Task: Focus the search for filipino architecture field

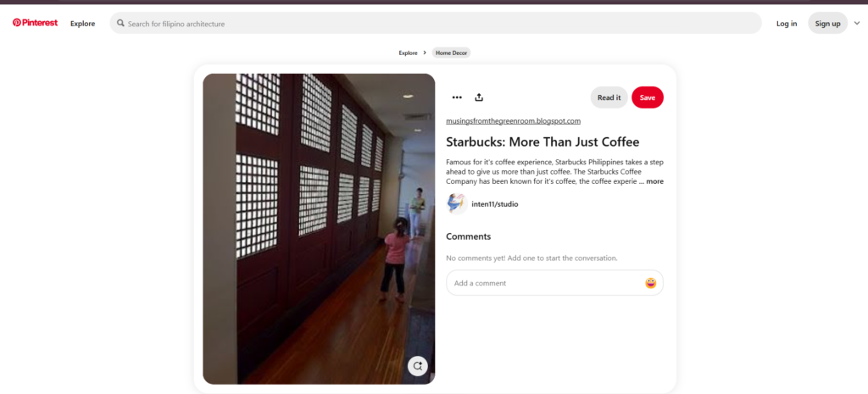Action: (436, 23)
